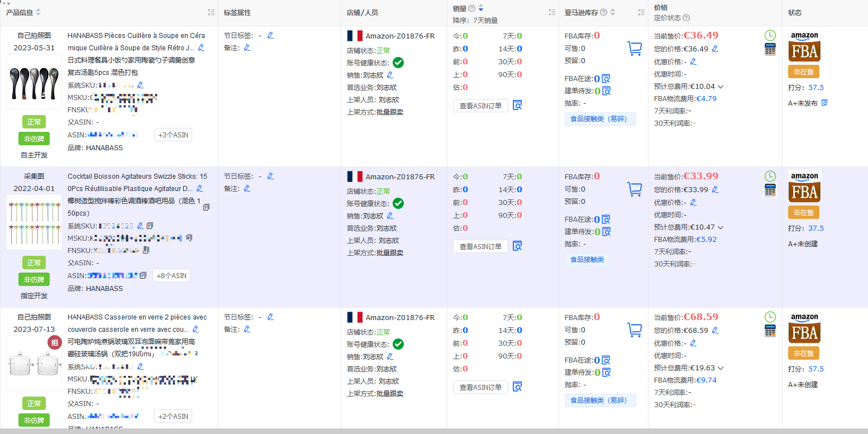Open calculator icon in the €68.59 row

770,331
